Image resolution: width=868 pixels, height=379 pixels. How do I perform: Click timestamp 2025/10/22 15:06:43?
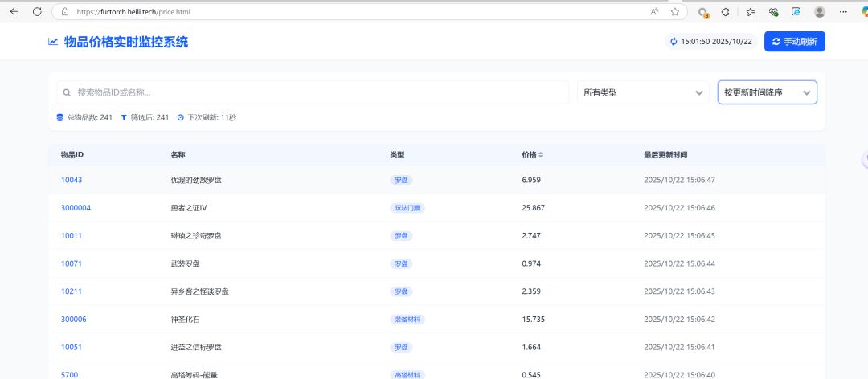679,291
